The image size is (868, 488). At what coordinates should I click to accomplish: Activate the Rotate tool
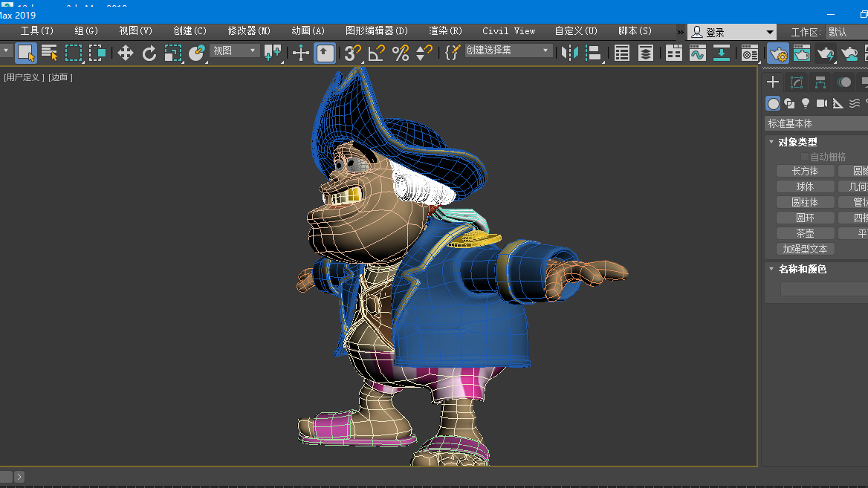click(x=149, y=53)
